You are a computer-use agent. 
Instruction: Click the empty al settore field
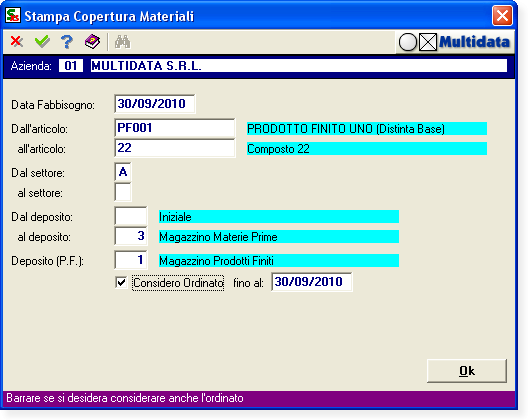[x=123, y=192]
